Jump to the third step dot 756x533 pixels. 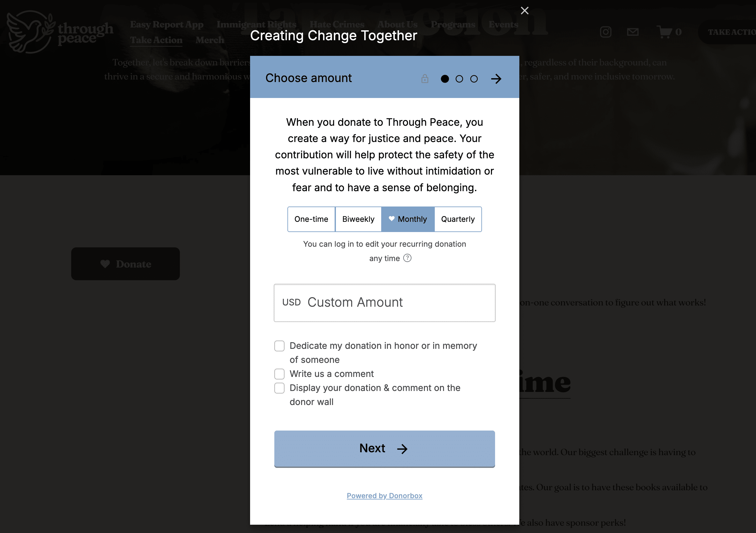pos(474,79)
